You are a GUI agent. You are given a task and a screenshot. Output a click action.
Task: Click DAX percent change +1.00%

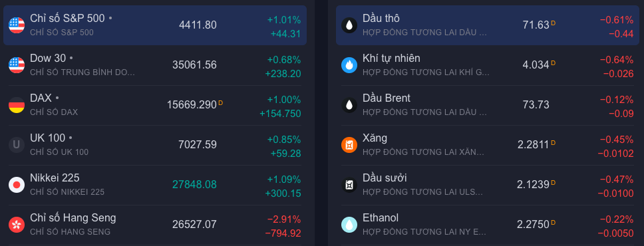[x=284, y=100]
